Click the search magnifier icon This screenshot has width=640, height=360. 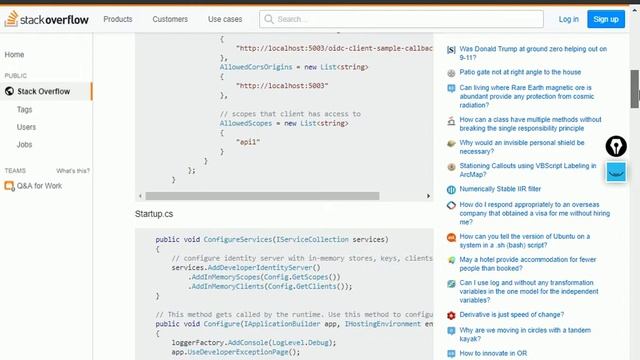[269, 19]
